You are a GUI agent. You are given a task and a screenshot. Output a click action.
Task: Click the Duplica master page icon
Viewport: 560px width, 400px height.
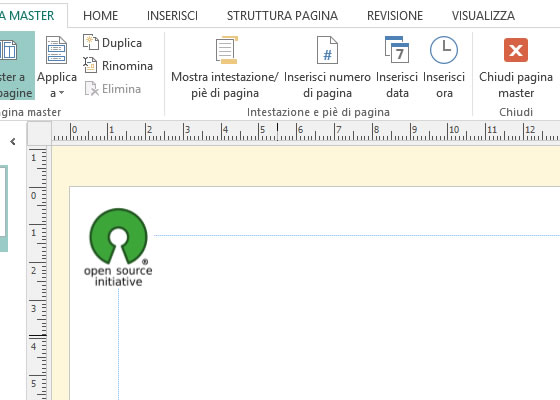click(91, 42)
